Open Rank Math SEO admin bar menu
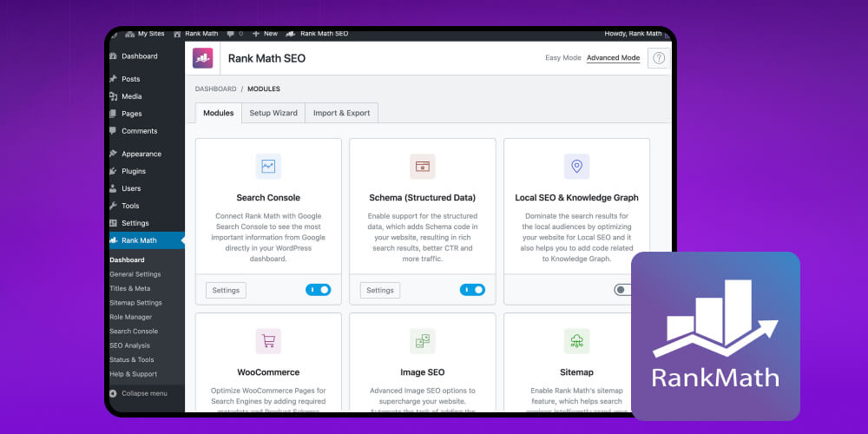868x434 pixels. point(317,34)
